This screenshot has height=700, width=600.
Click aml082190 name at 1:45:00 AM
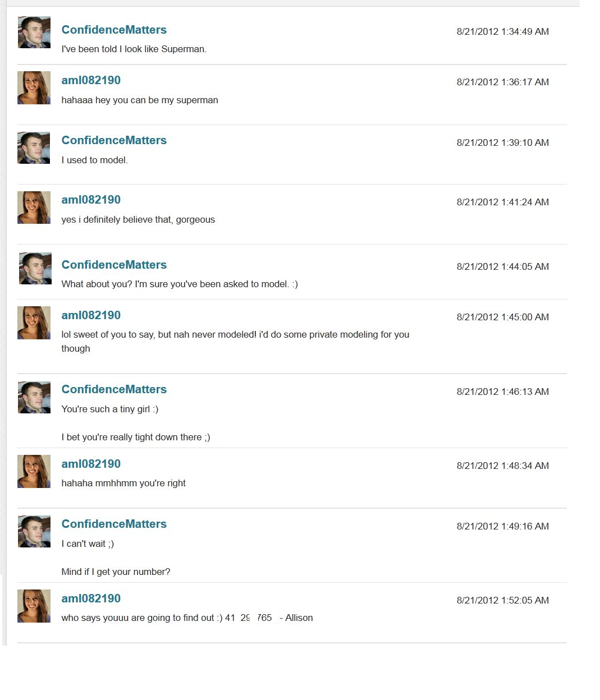[91, 315]
